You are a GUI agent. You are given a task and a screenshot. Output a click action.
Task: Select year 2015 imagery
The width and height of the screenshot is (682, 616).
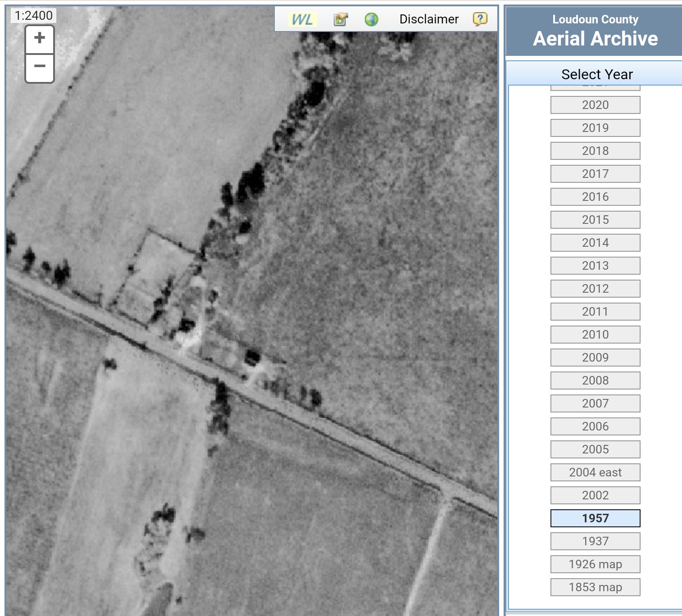[595, 220]
